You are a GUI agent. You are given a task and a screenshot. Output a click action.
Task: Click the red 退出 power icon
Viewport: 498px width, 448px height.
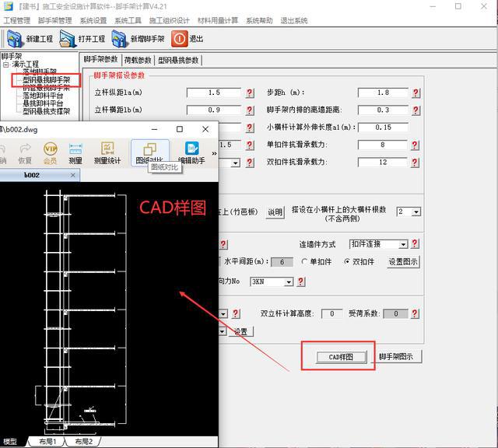180,39
